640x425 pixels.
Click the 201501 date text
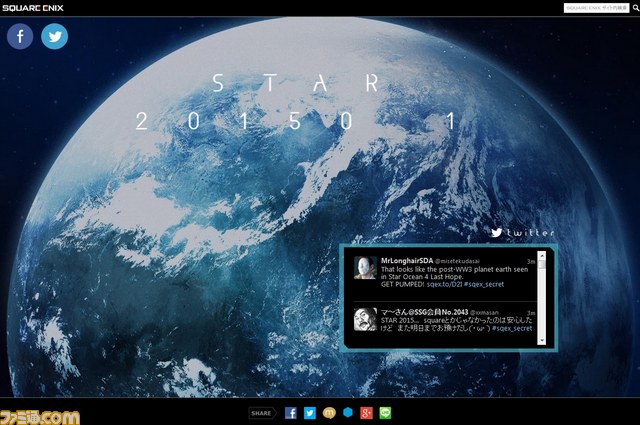pos(296,121)
